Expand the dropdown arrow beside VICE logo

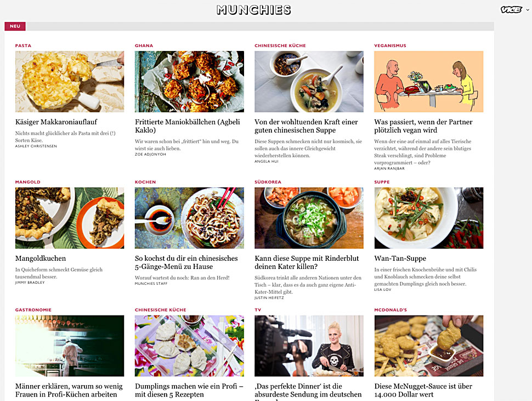[x=527, y=10]
